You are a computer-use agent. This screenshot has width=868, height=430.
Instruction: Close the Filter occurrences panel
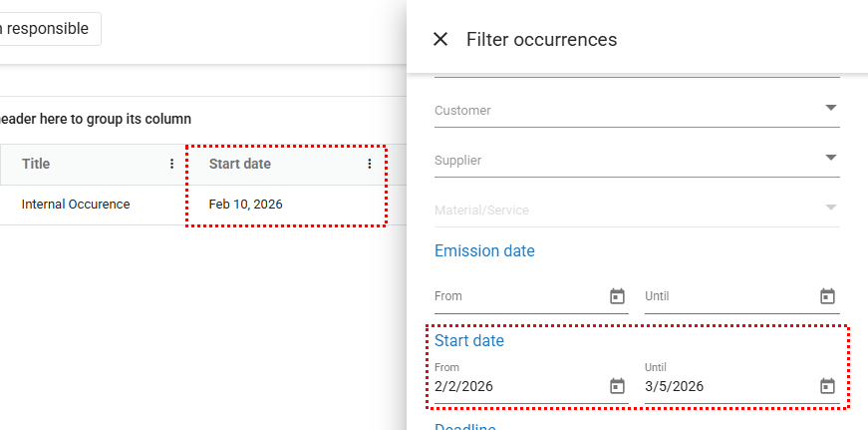click(x=439, y=40)
